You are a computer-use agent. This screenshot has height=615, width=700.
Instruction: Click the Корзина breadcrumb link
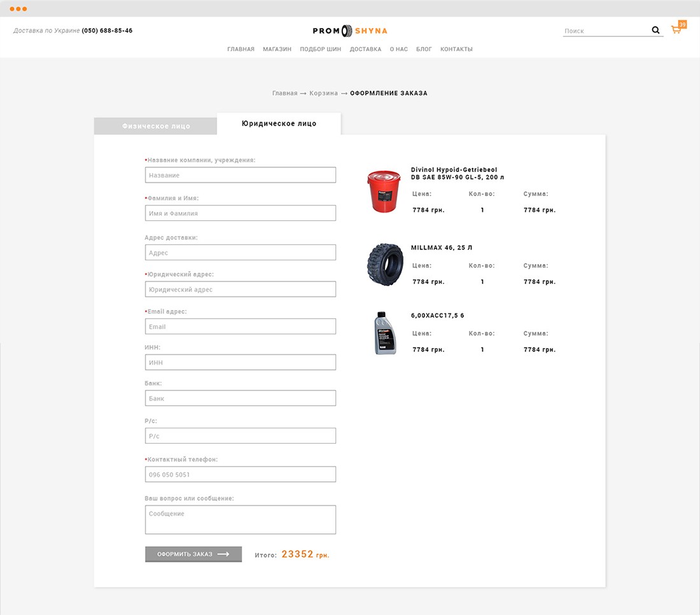click(x=323, y=94)
